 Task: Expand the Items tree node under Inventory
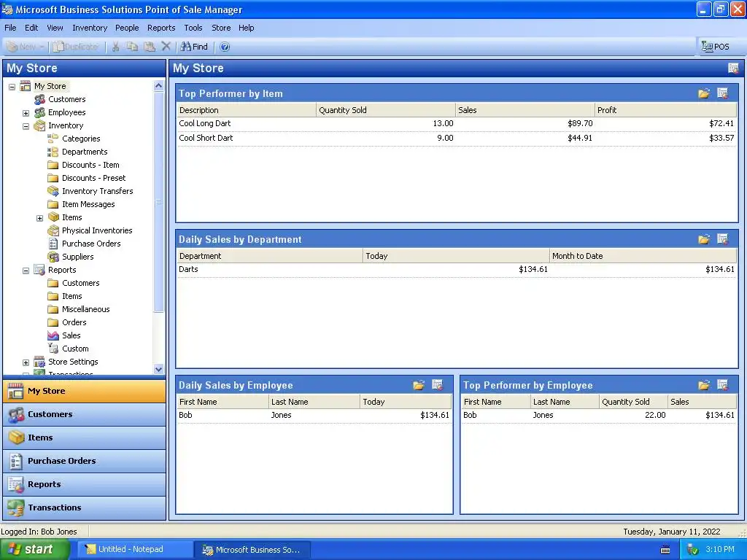click(39, 218)
